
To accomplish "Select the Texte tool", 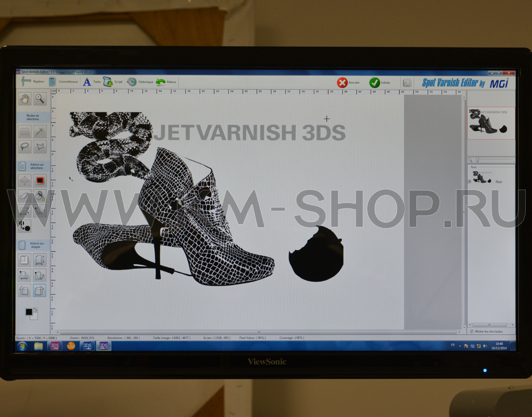I will [x=92, y=82].
